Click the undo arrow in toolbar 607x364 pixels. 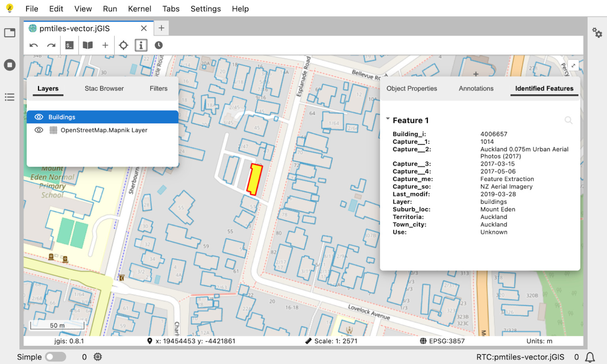34,45
